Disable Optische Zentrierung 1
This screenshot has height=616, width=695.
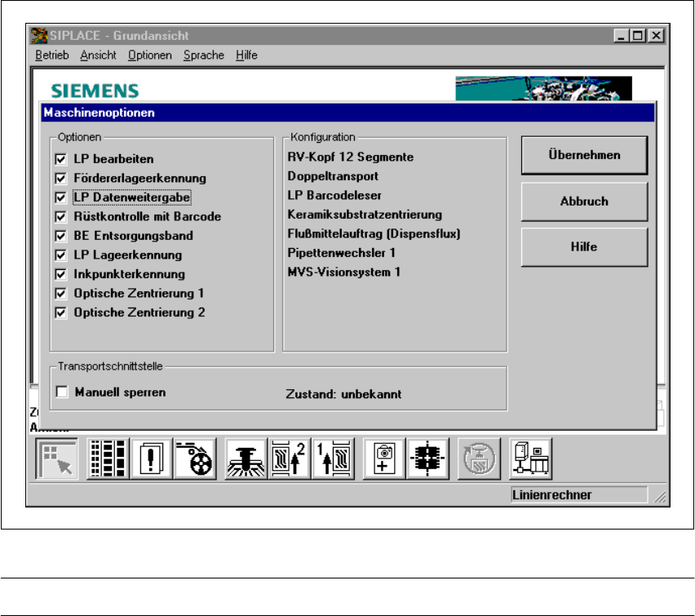pos(60,293)
